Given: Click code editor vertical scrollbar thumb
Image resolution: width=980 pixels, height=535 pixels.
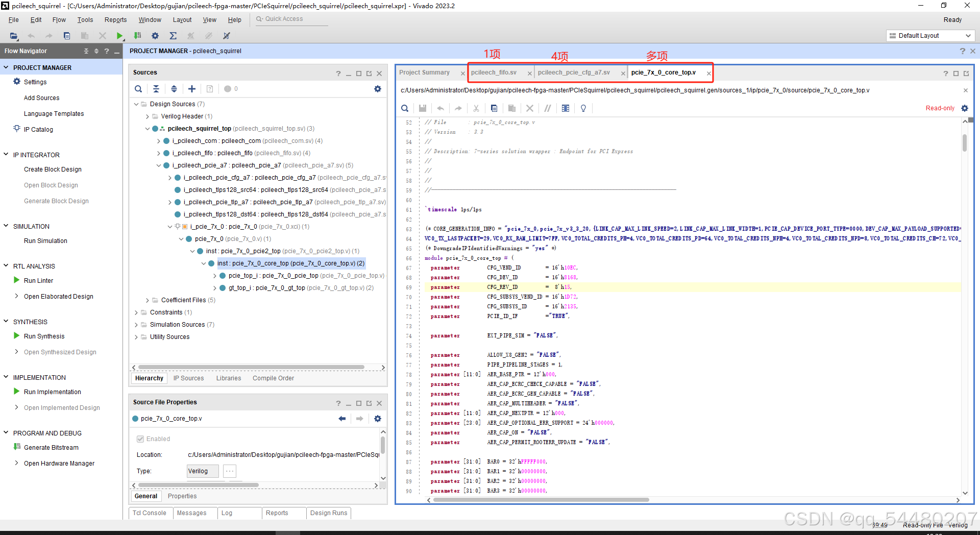Looking at the screenshot, I should pyautogui.click(x=965, y=142).
